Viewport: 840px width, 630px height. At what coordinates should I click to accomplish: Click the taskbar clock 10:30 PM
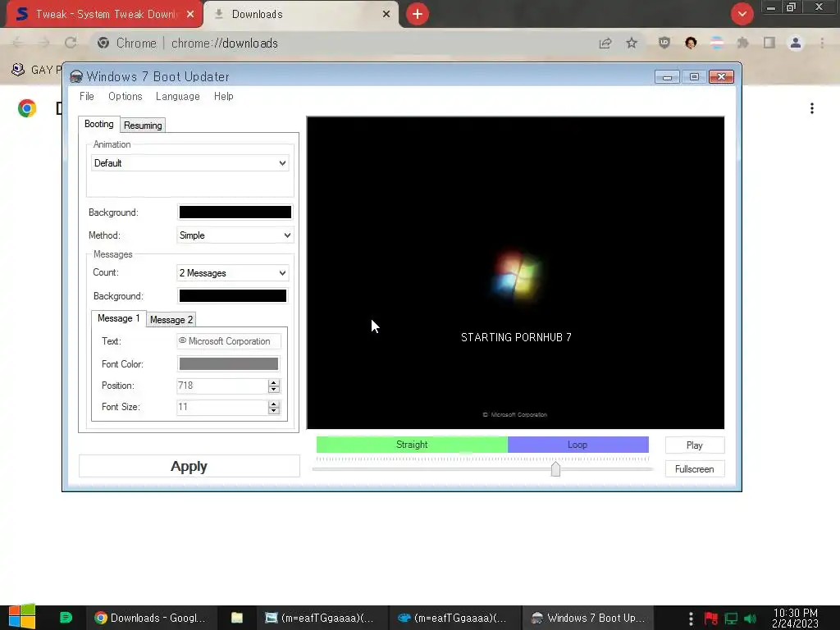pyautogui.click(x=796, y=619)
